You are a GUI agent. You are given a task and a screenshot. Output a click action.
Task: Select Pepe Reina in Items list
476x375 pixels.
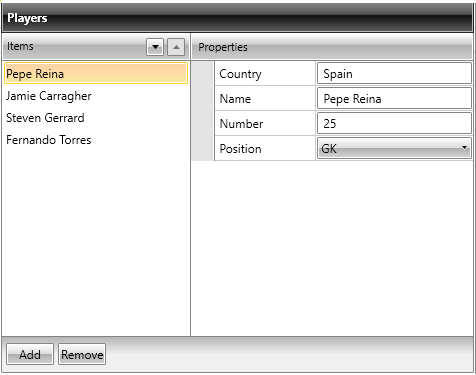[x=96, y=73]
